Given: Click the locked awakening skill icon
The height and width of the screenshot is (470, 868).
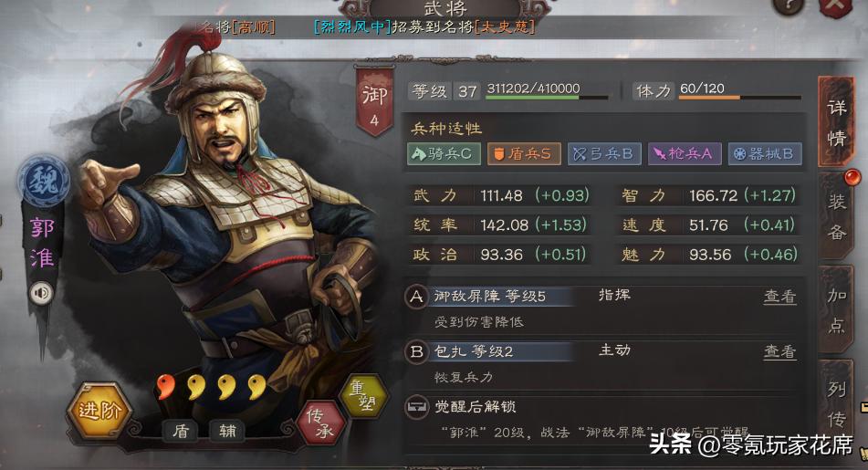Looking at the screenshot, I should point(416,407).
